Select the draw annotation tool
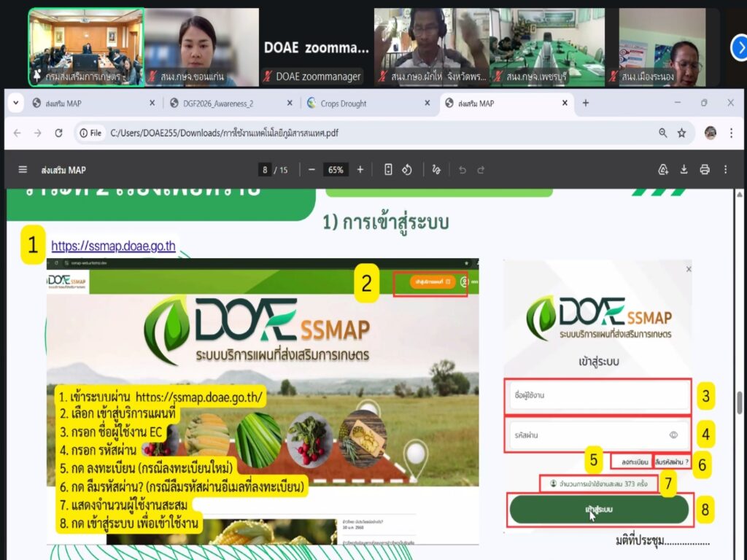This screenshot has height=560, width=747. [x=436, y=170]
